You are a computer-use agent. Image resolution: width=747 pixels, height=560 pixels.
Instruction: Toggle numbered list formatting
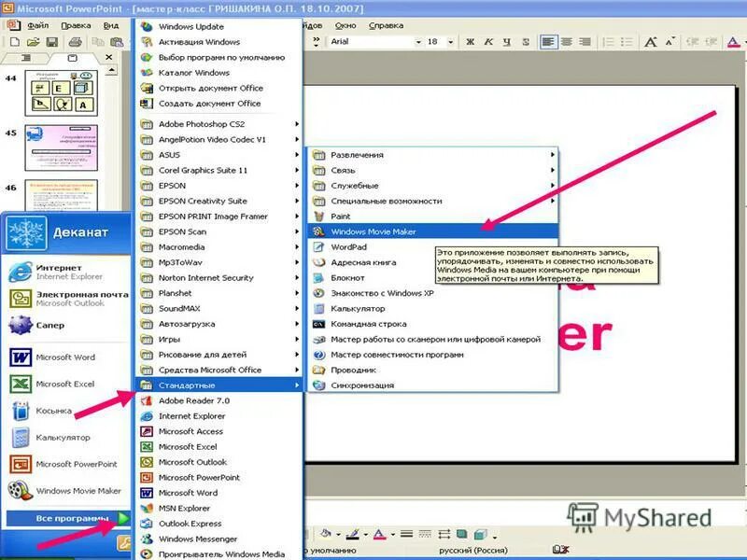pyautogui.click(x=609, y=42)
